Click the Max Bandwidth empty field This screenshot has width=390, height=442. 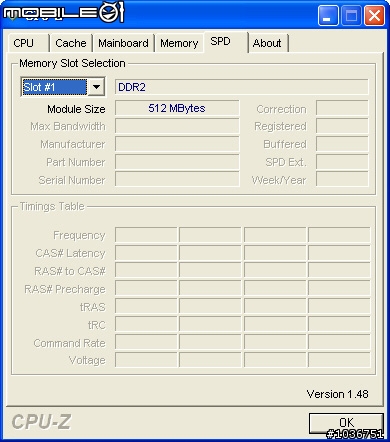177,126
